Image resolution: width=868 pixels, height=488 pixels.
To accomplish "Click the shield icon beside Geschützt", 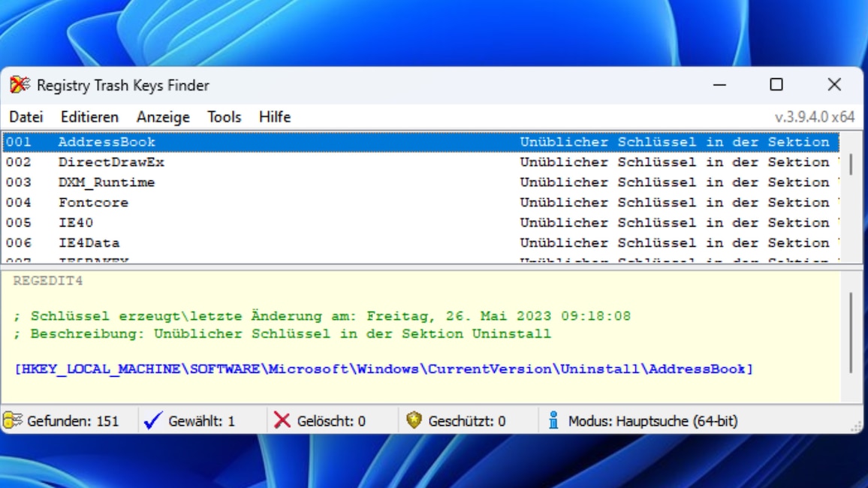I will [414, 420].
